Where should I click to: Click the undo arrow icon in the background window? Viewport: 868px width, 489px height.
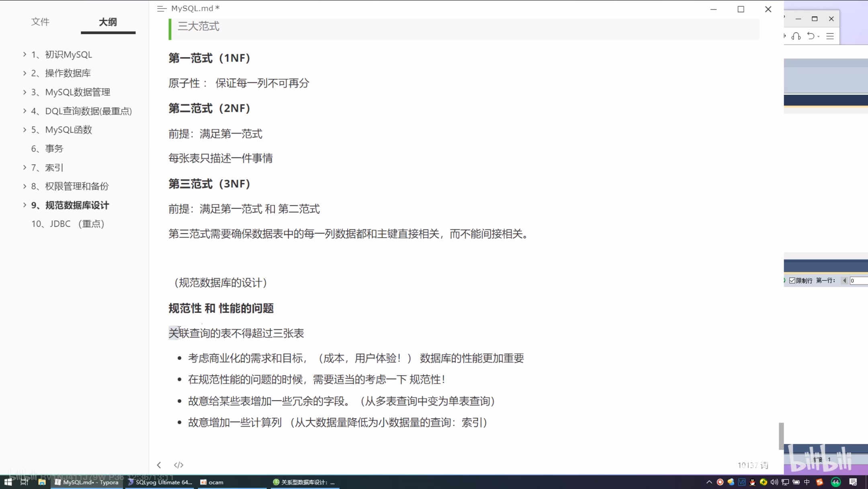(811, 36)
